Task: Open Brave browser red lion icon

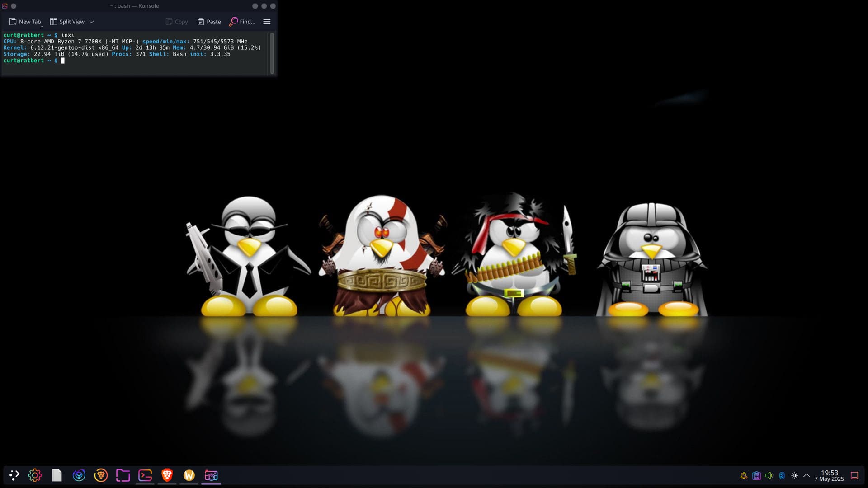Action: pos(167,475)
